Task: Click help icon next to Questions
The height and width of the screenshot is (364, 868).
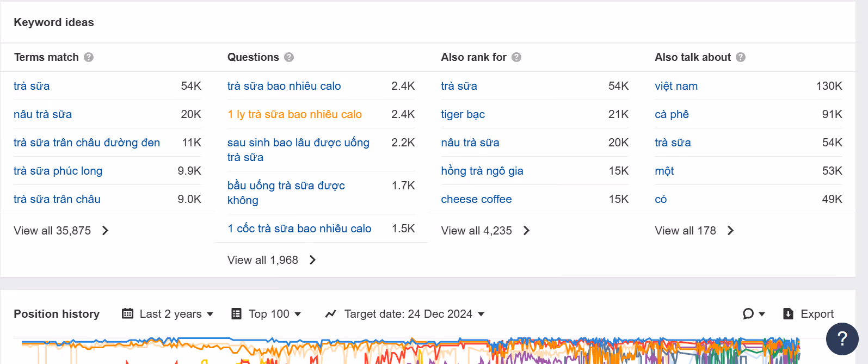Action: [x=289, y=57]
